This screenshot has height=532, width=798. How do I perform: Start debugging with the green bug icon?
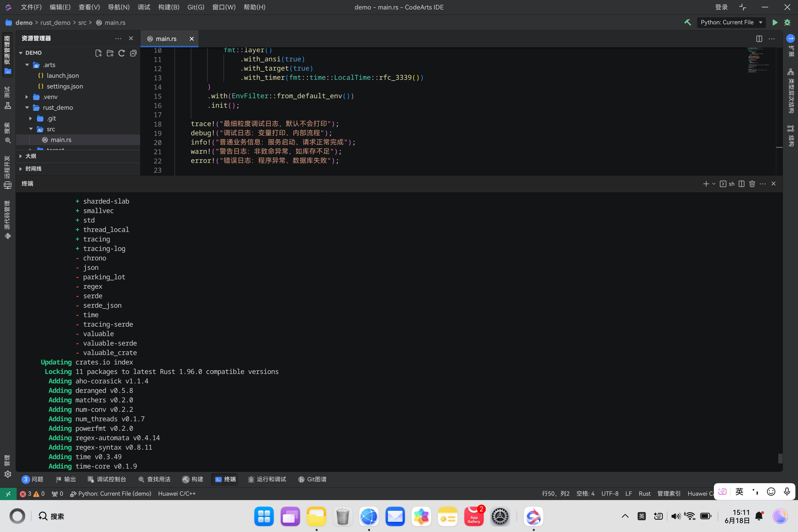pos(788,23)
